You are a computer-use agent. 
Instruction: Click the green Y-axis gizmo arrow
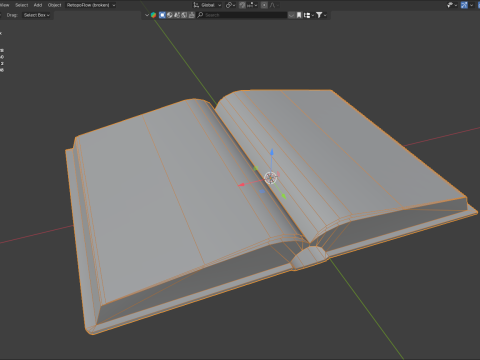tap(284, 196)
